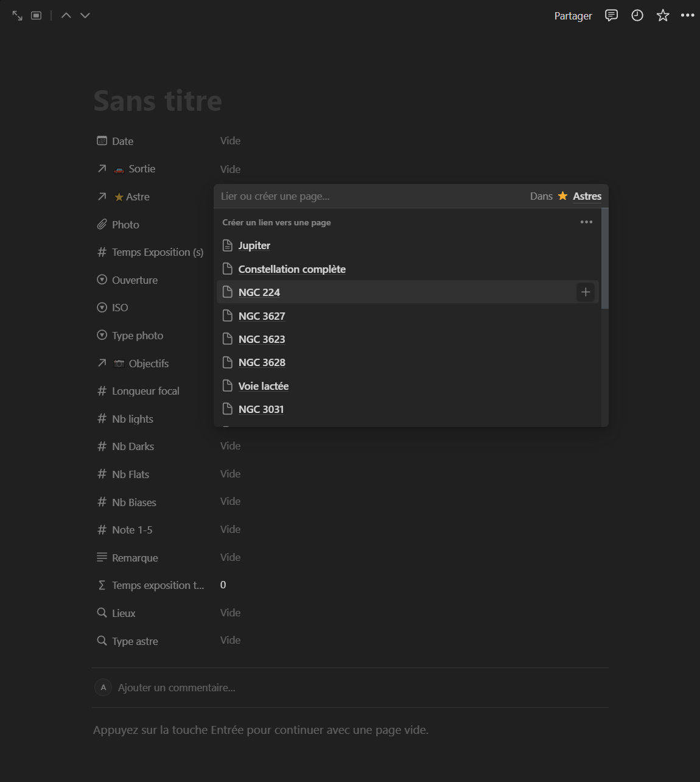Open the comments panel icon
Viewport: 700px width, 782px height.
[611, 16]
